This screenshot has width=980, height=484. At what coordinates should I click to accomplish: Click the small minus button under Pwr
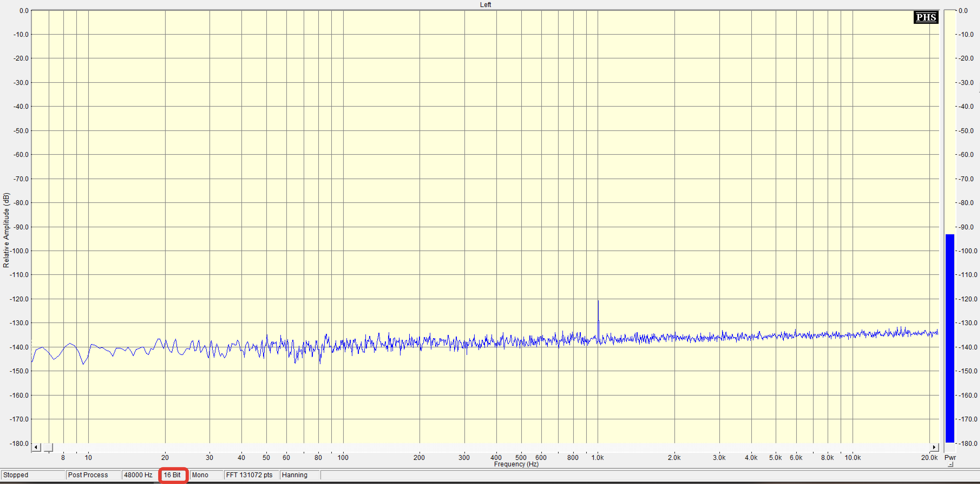(950, 465)
